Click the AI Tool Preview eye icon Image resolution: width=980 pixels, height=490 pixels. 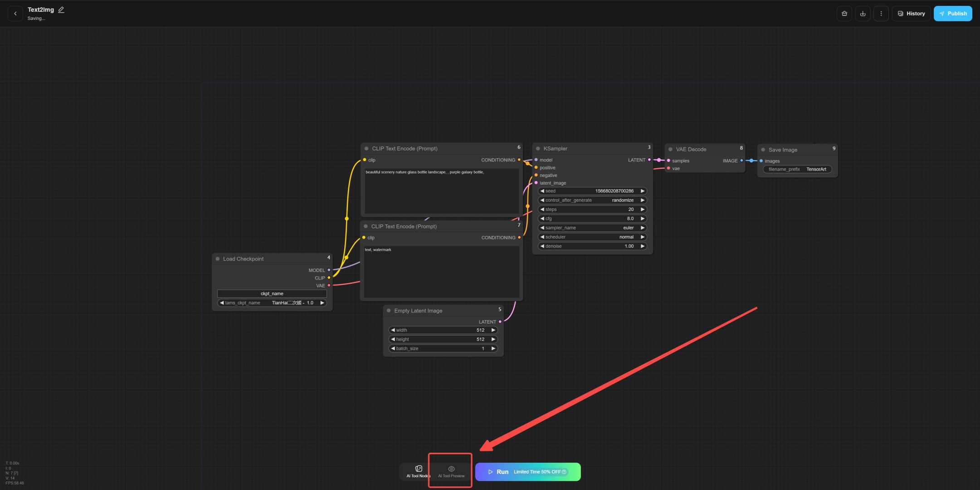tap(451, 469)
